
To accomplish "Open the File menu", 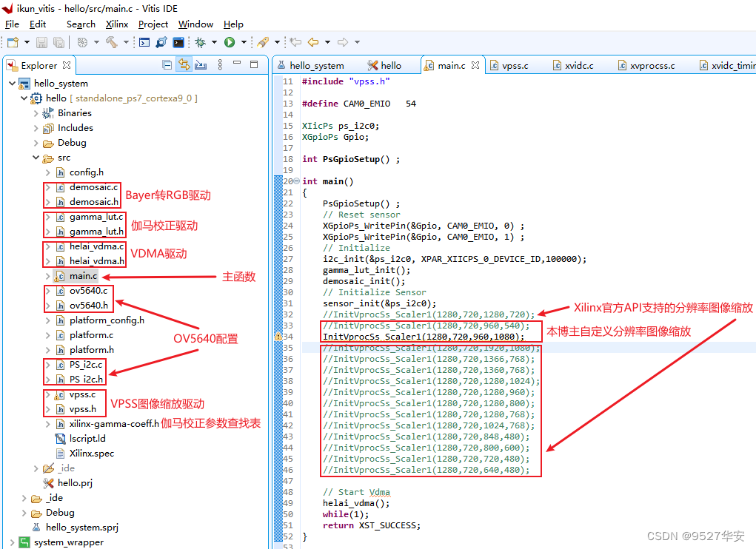I will 12,24.
